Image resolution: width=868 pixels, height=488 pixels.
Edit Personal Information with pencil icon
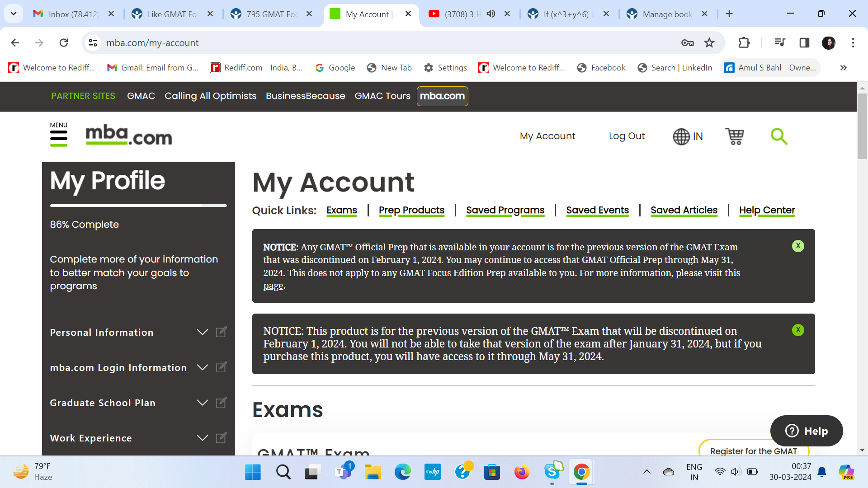point(221,332)
